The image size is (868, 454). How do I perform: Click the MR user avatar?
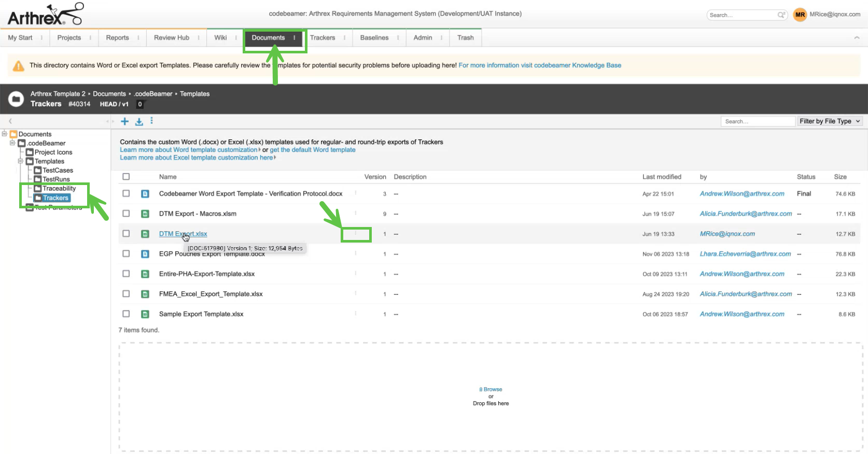[x=800, y=15]
